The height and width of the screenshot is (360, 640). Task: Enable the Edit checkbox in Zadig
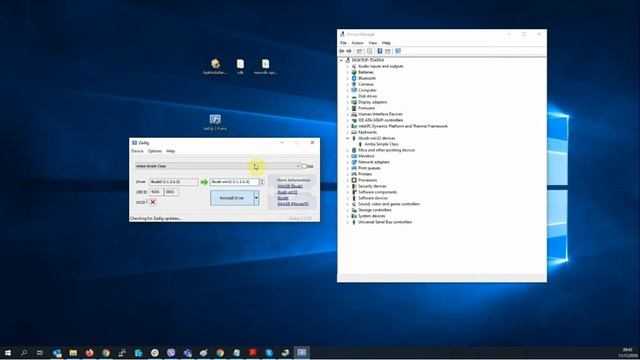(304, 166)
